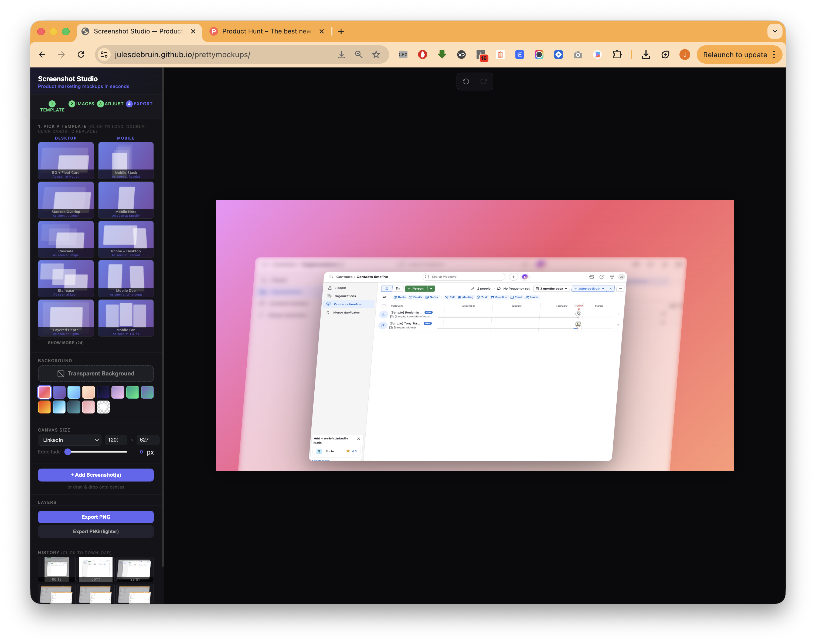Click the 23:51 history thumbnail to download

tap(135, 569)
